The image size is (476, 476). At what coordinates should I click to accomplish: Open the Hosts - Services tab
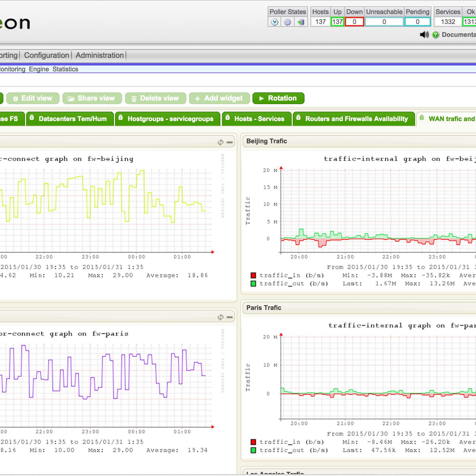(256, 119)
